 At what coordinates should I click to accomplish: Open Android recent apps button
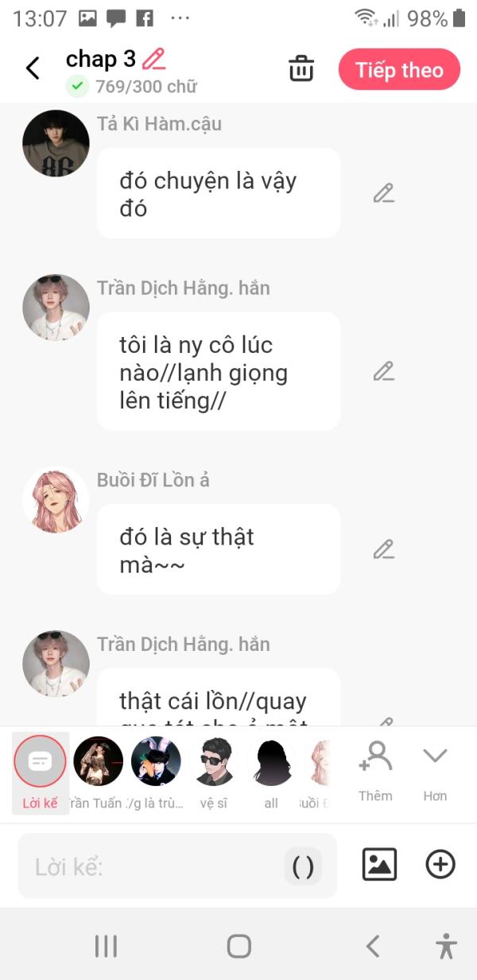coord(106,946)
